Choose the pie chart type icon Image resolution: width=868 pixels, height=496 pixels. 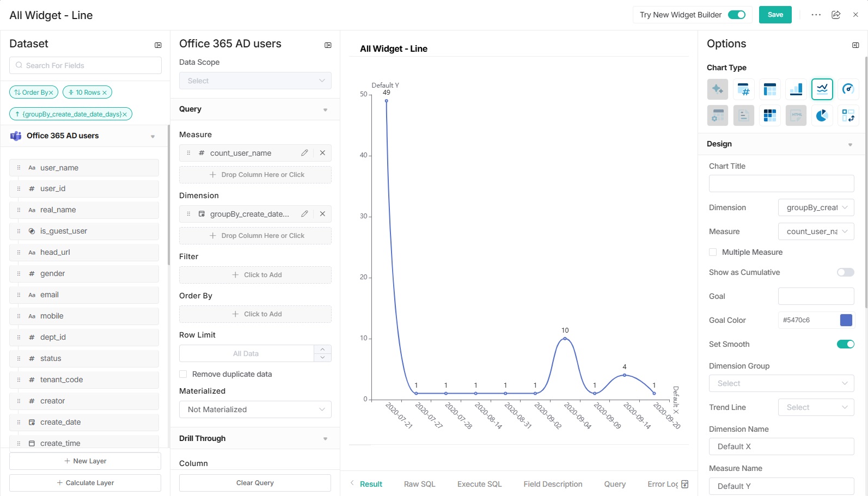[822, 115]
